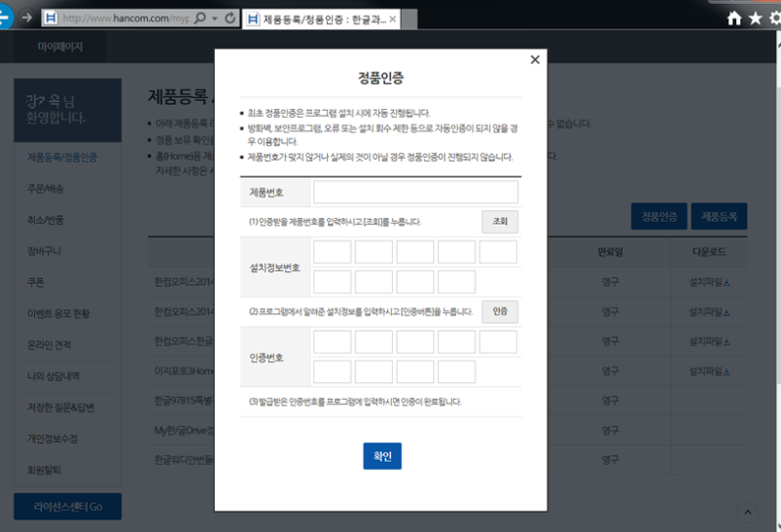Screen dimensions: 781x532
Task: Click the scroll-to-top arrow circle
Action: point(748,513)
